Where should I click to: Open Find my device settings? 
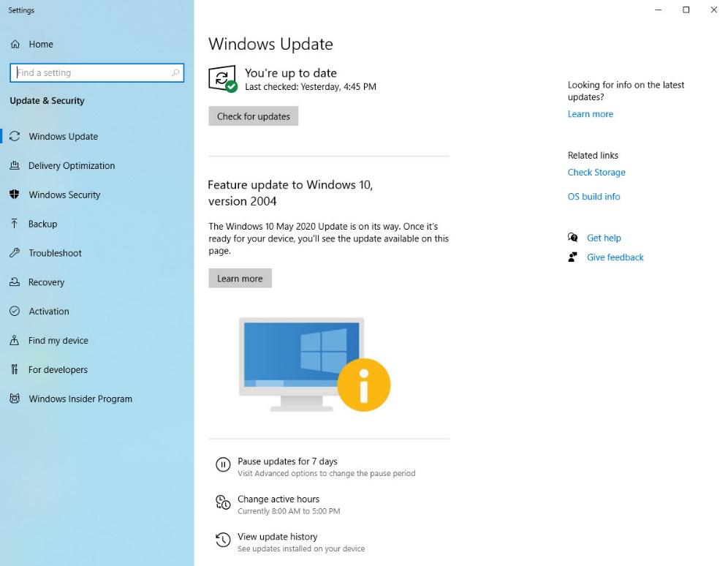click(58, 341)
